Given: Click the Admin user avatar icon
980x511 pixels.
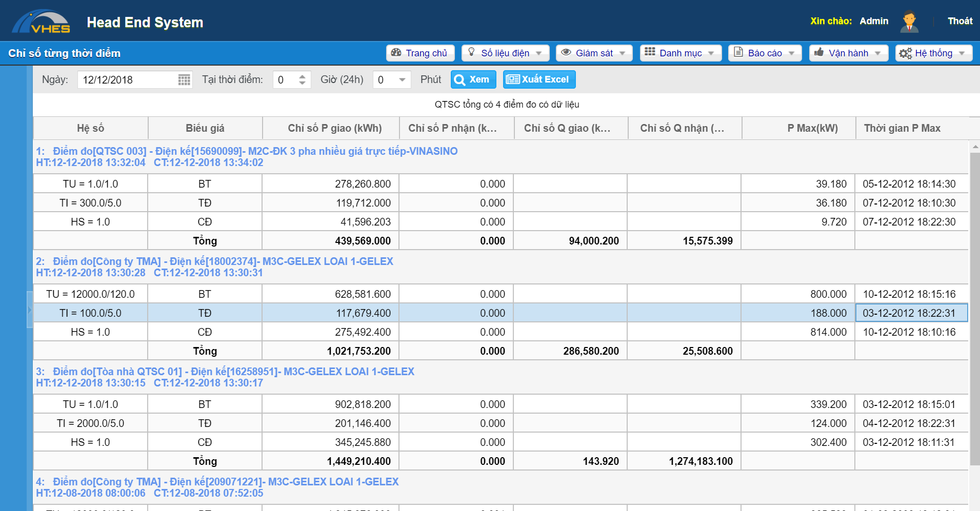Looking at the screenshot, I should click(909, 22).
